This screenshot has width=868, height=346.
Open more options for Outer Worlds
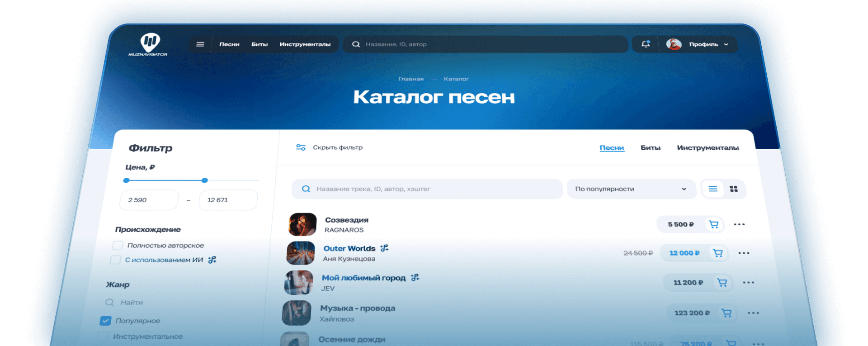[x=744, y=253]
